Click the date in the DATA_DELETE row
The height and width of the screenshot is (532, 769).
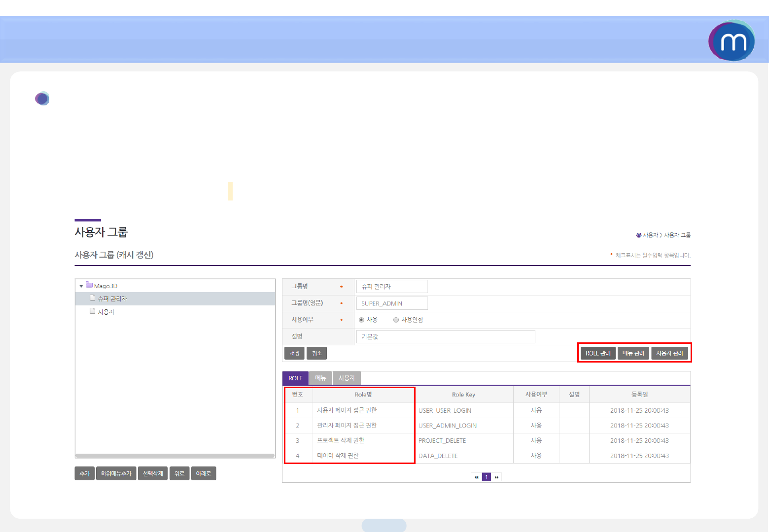click(639, 456)
